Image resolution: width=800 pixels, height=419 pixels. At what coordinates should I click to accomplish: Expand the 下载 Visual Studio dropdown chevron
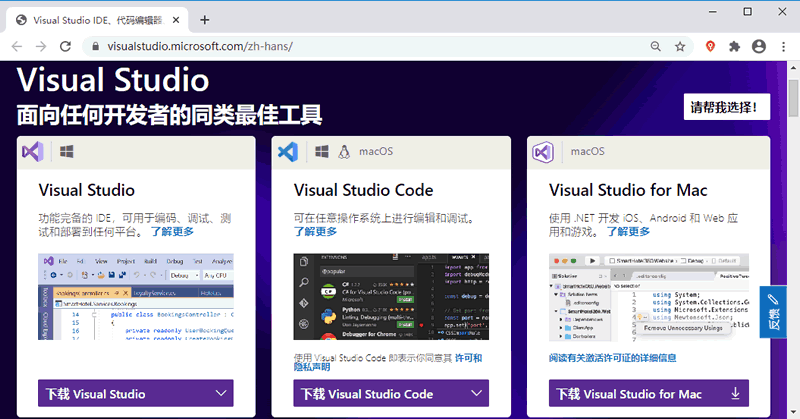(221, 393)
